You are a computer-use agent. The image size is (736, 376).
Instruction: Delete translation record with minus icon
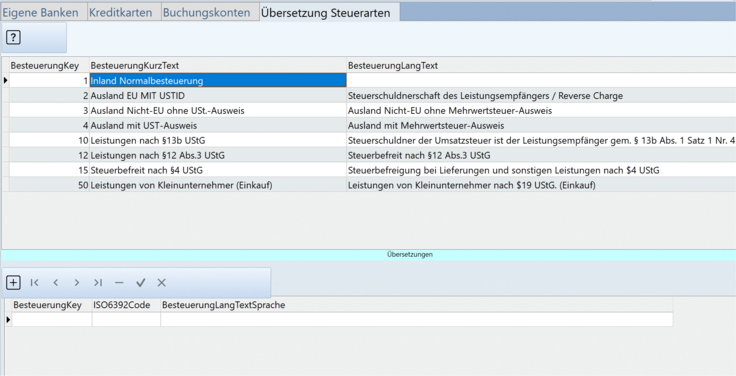[119, 283]
